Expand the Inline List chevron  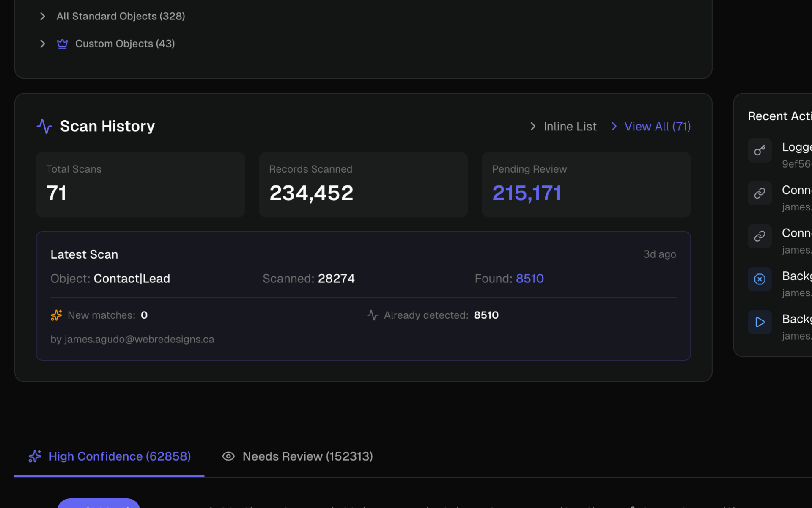coord(533,127)
